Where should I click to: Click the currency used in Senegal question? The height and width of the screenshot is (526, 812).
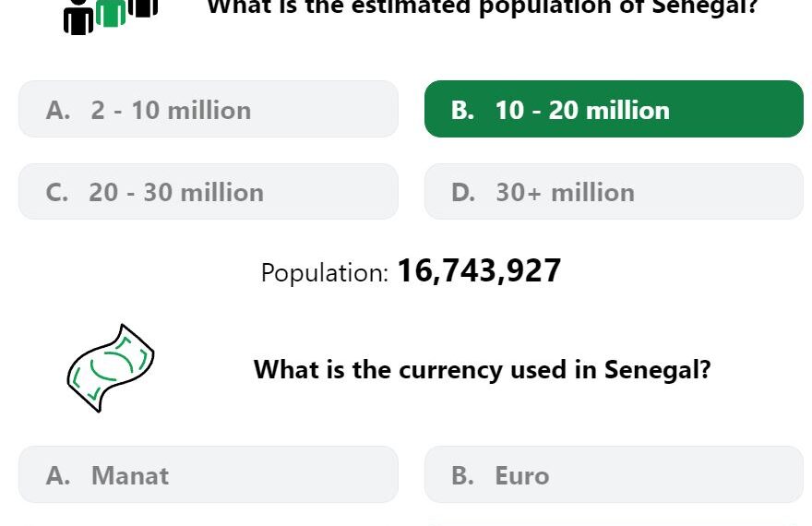(482, 370)
